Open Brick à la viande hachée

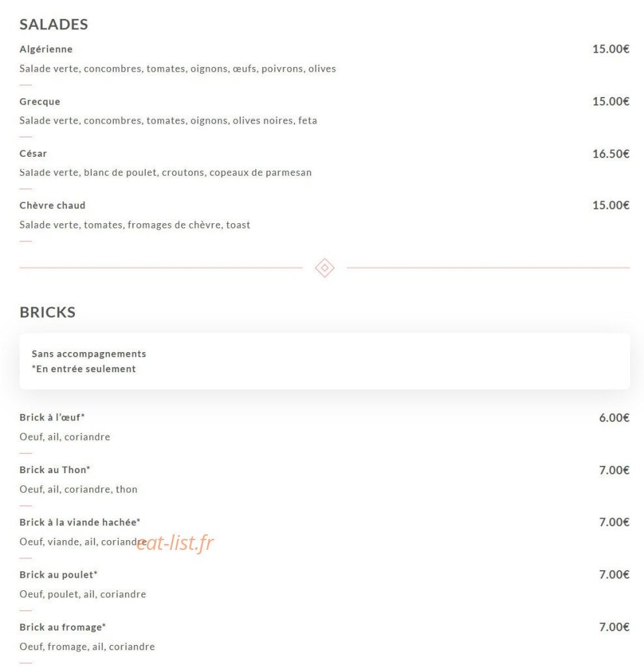coord(80,522)
